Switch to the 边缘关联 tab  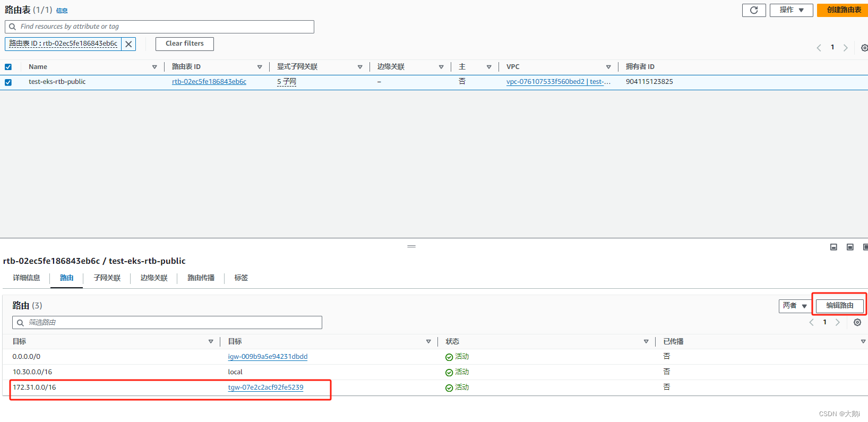click(154, 278)
